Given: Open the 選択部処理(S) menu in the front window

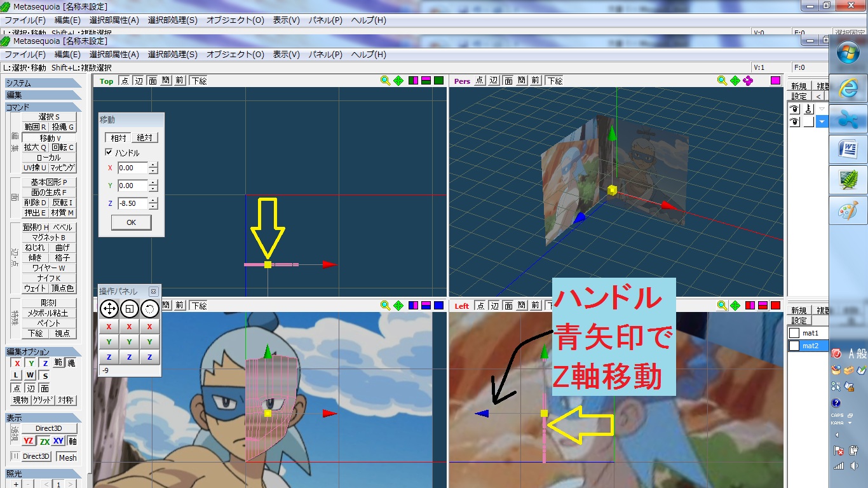Looking at the screenshot, I should pyautogui.click(x=172, y=55).
